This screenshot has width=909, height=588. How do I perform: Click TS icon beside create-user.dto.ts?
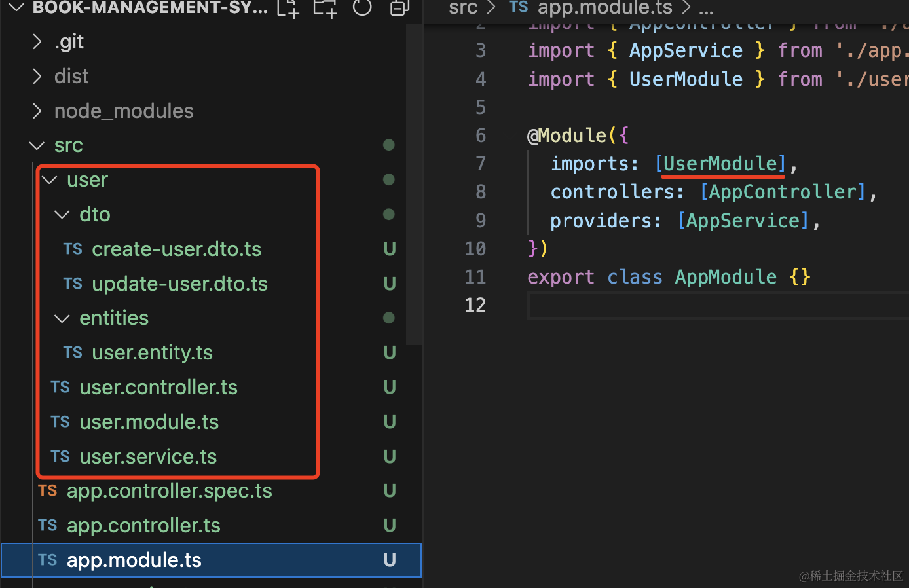click(x=73, y=249)
